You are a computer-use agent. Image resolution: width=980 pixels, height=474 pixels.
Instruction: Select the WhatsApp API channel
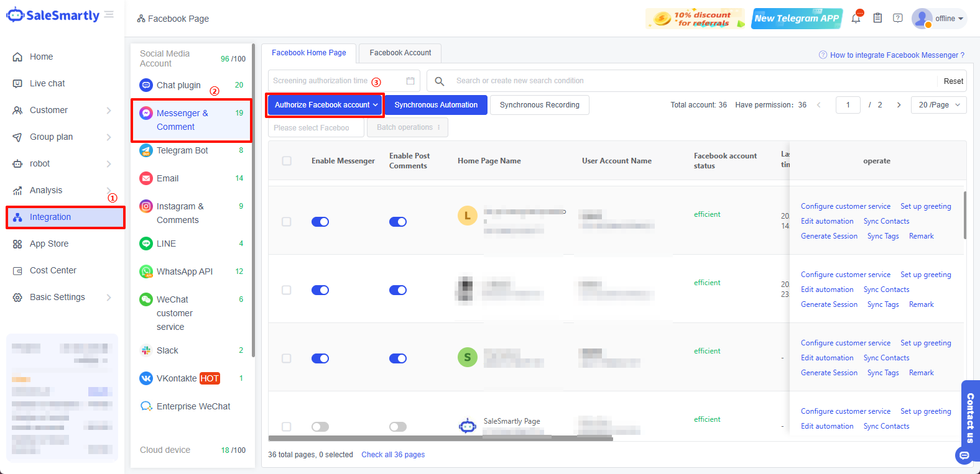pyautogui.click(x=184, y=271)
